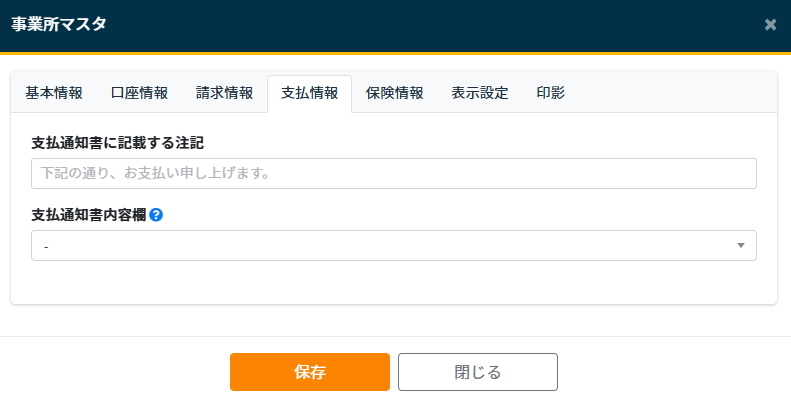Show the 保険情報 tab

pos(394,93)
